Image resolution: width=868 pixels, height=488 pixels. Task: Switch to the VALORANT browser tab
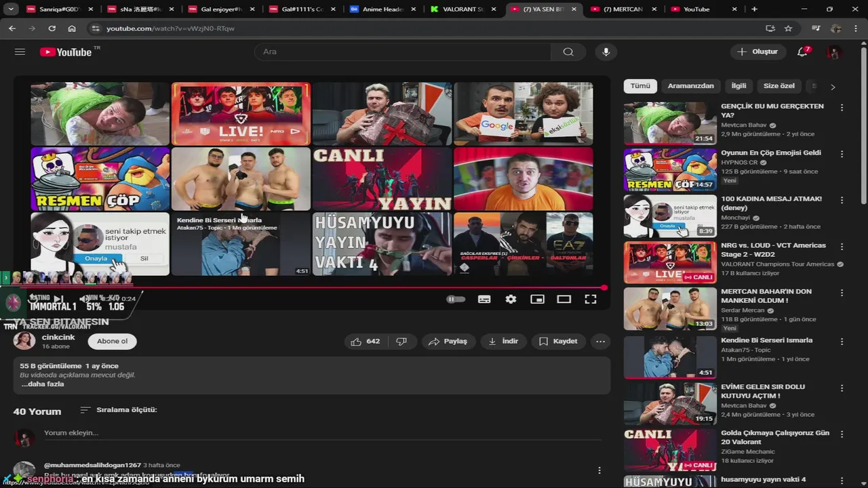464,9
